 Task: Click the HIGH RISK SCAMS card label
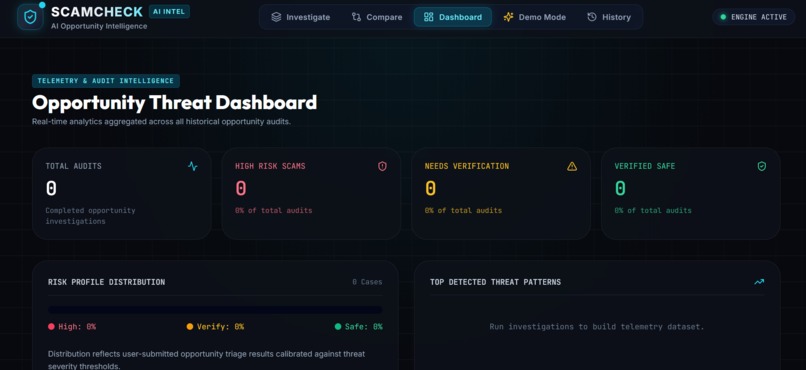[x=270, y=166]
